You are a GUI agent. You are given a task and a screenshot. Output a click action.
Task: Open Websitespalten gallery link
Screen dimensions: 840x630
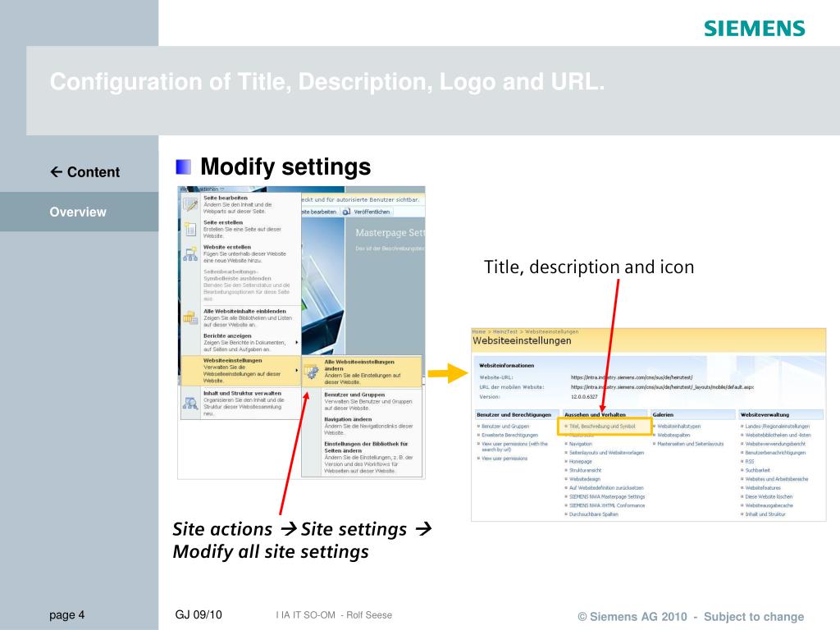pos(673,435)
